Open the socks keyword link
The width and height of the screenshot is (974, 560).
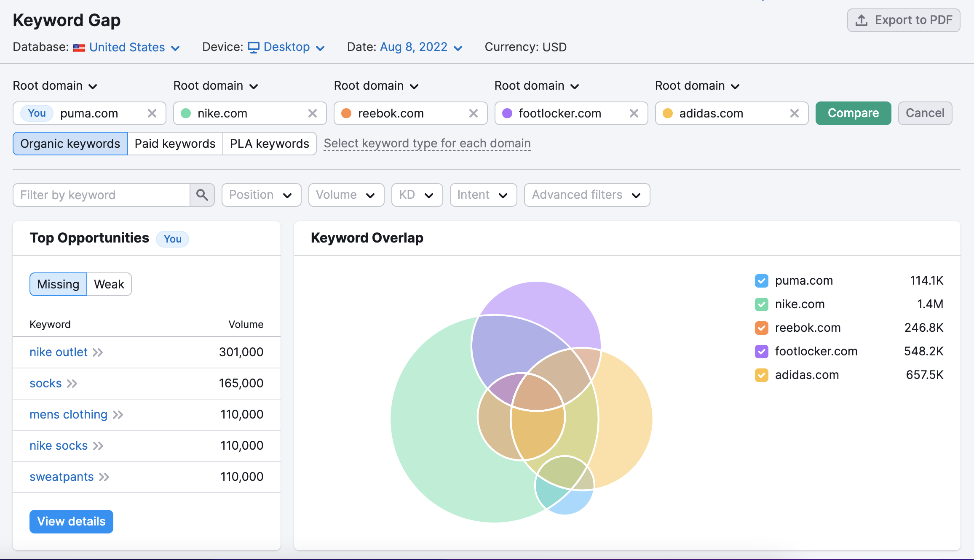click(x=45, y=384)
